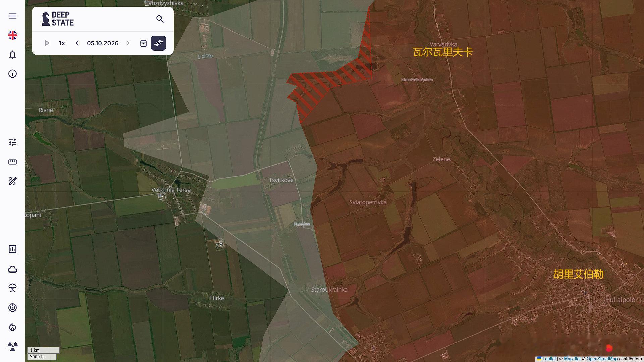Click the Tsvitkove village label

pyautogui.click(x=281, y=180)
